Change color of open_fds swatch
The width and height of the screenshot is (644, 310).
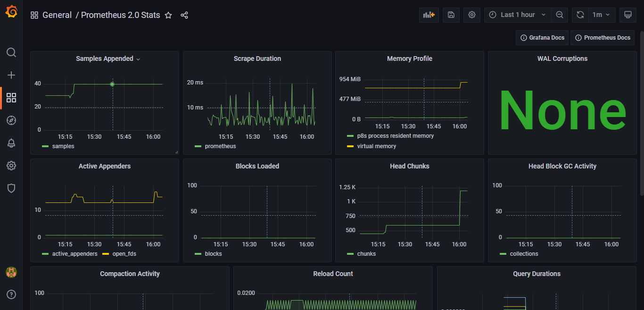pyautogui.click(x=106, y=254)
